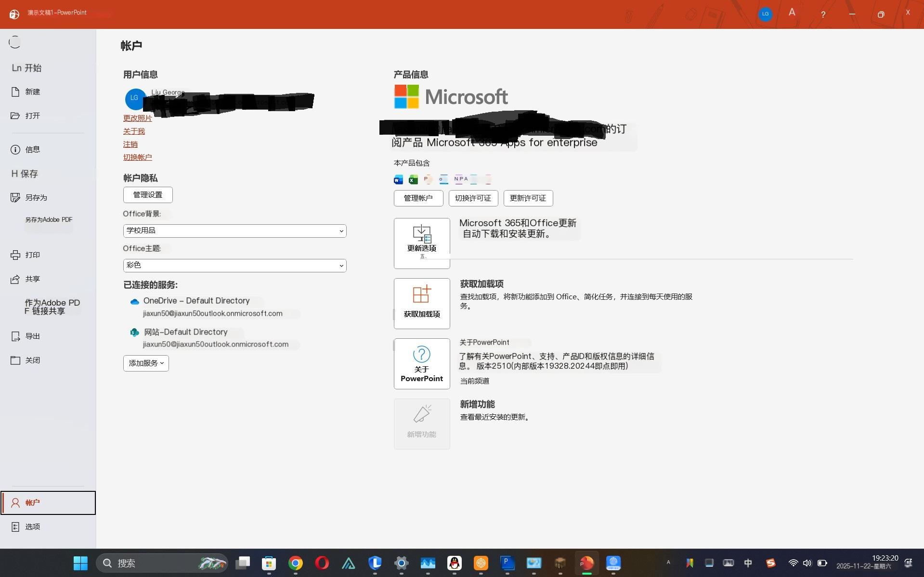Expand the Office theme (Office主题) dropdown
The height and width of the screenshot is (577, 924).
(x=234, y=266)
